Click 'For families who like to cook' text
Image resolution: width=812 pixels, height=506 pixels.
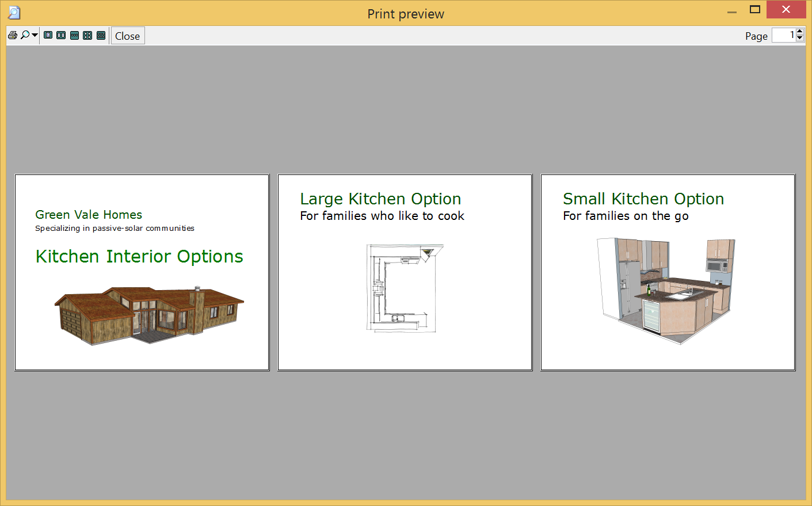(382, 216)
